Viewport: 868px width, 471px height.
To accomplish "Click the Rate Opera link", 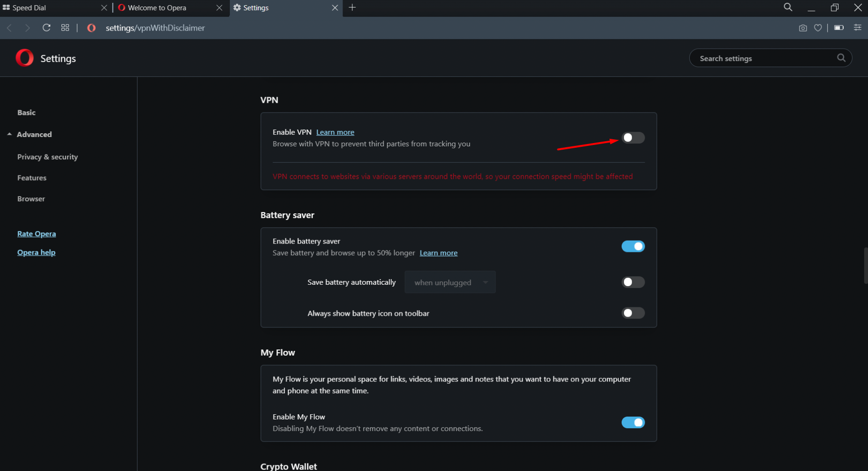I will tap(37, 234).
